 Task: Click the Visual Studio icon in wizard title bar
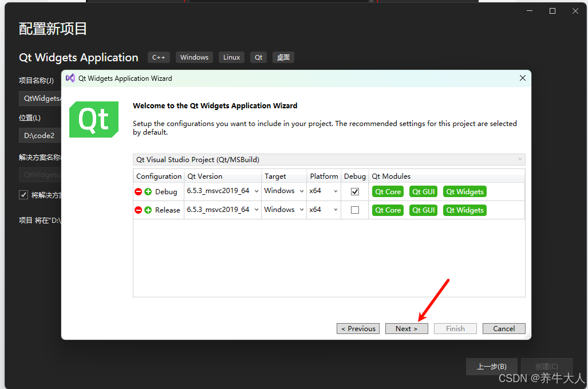[70, 78]
